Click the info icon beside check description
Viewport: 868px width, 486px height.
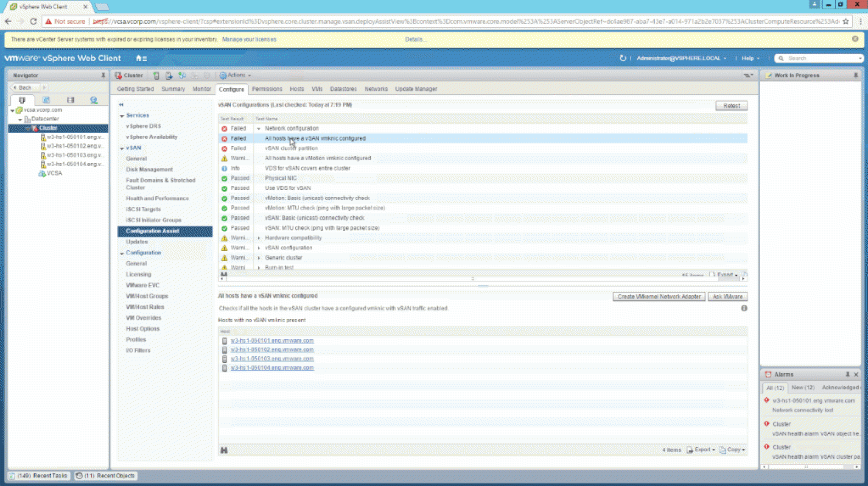click(x=744, y=308)
